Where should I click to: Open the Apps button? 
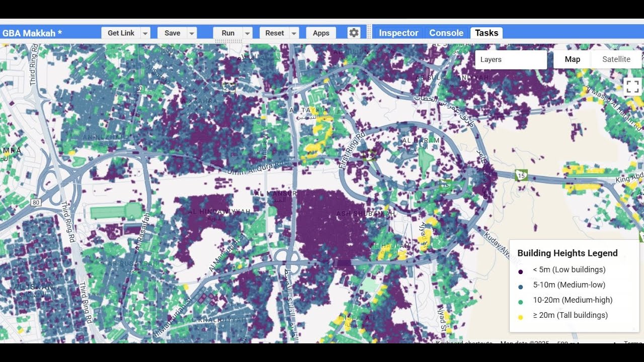[321, 33]
